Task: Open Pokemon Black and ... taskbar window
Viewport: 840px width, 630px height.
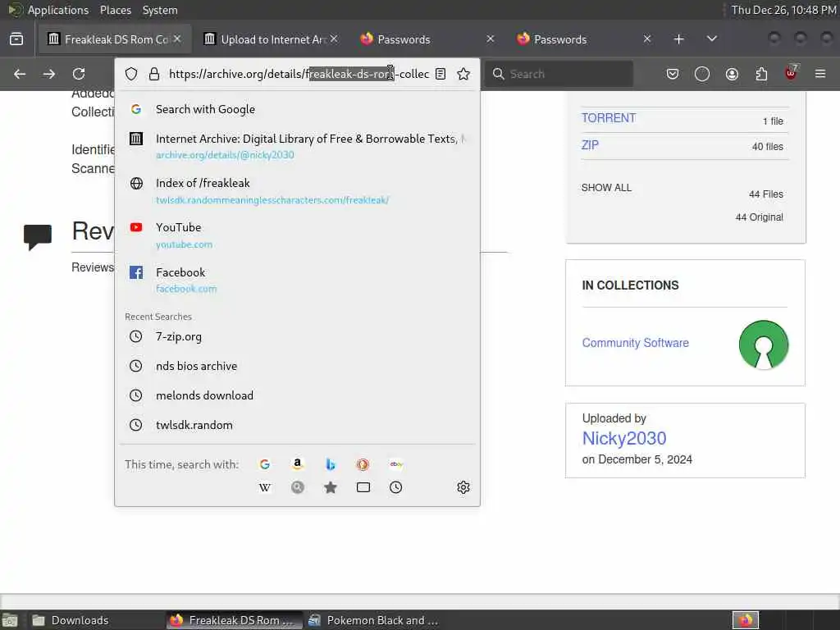Action: [374, 620]
